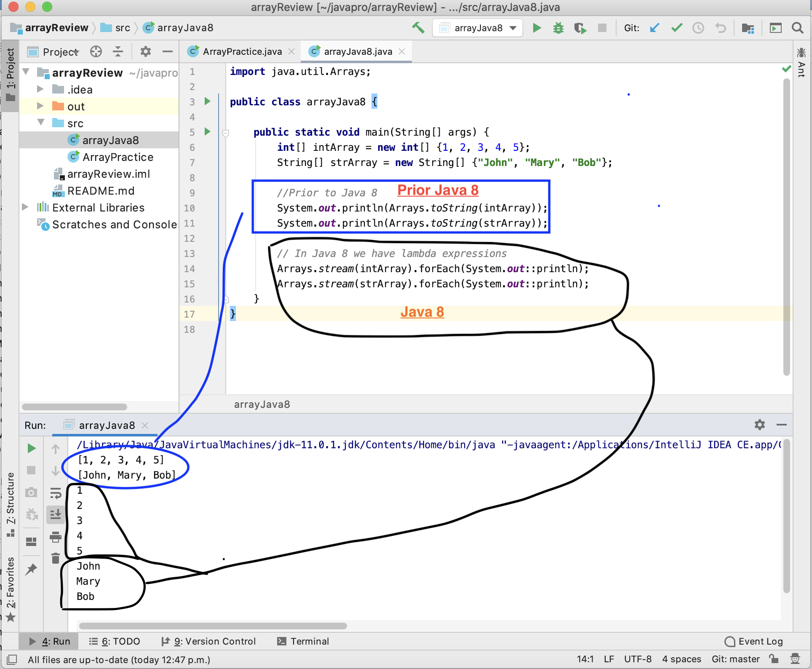Pin the Run tab
Viewport: 812px width, 669px height.
pyautogui.click(x=31, y=570)
